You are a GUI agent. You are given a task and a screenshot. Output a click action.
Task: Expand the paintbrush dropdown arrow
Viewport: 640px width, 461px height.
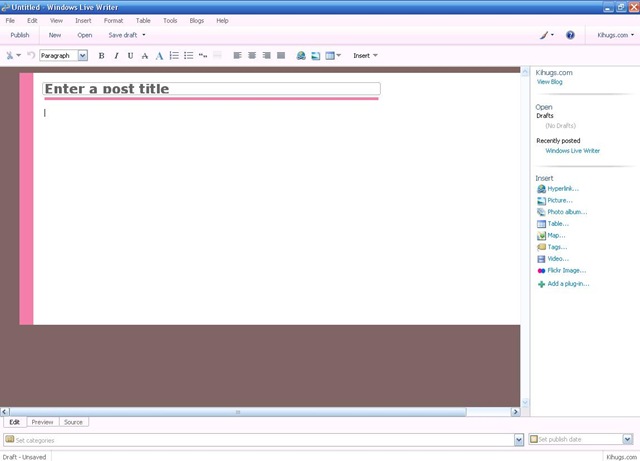click(552, 35)
